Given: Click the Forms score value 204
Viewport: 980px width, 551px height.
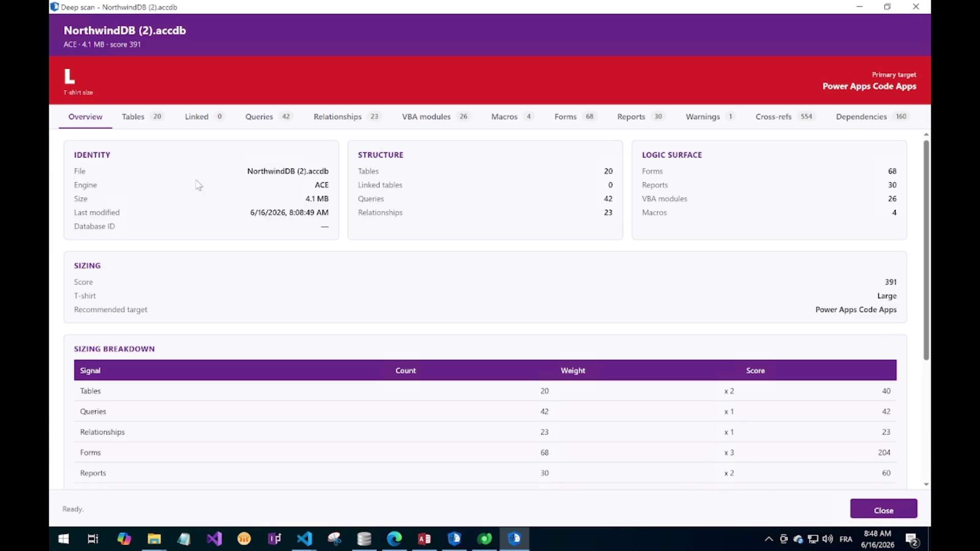Looking at the screenshot, I should (884, 453).
